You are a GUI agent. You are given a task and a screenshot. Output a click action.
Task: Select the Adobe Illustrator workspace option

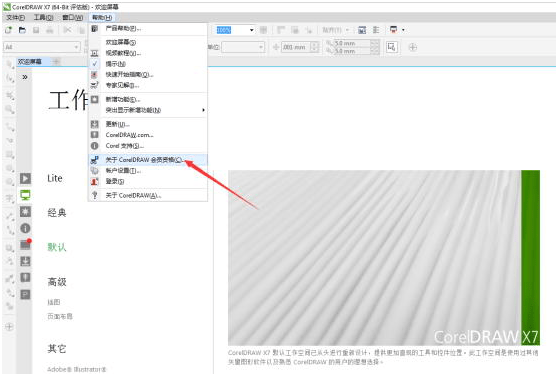[77, 369]
